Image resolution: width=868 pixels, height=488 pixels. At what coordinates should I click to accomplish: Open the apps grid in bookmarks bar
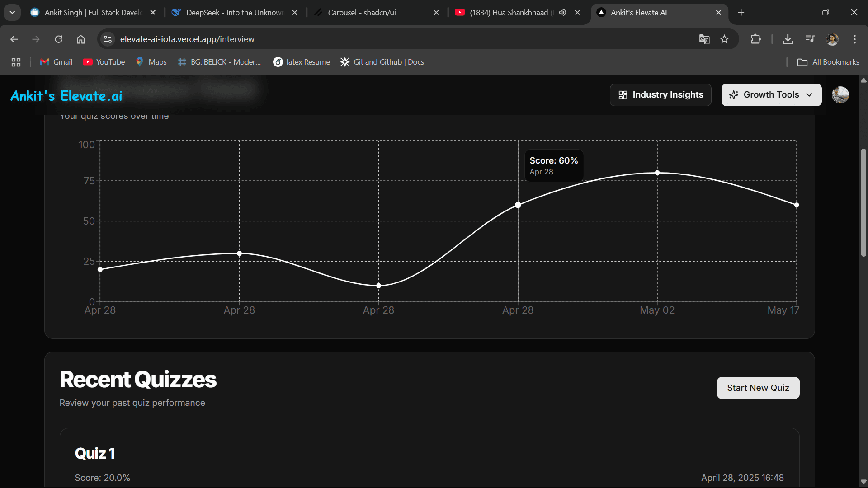coord(16,62)
